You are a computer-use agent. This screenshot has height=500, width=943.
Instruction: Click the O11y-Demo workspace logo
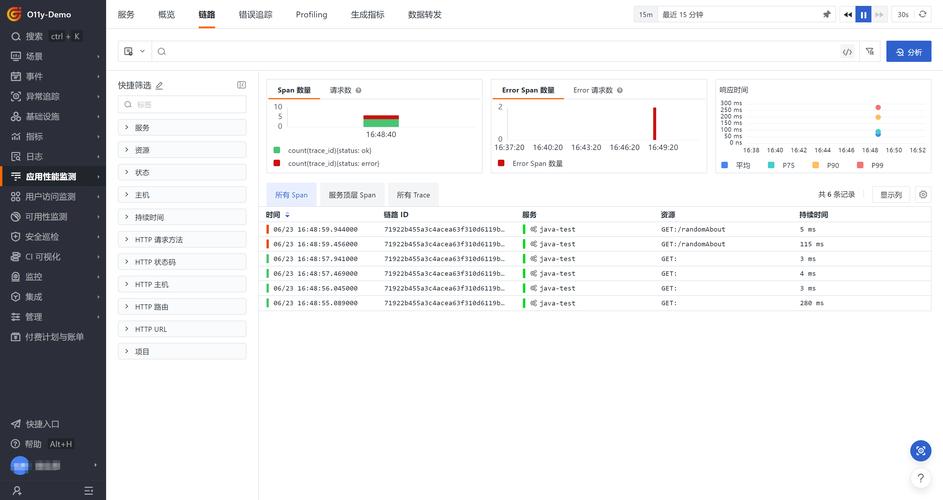coord(14,14)
